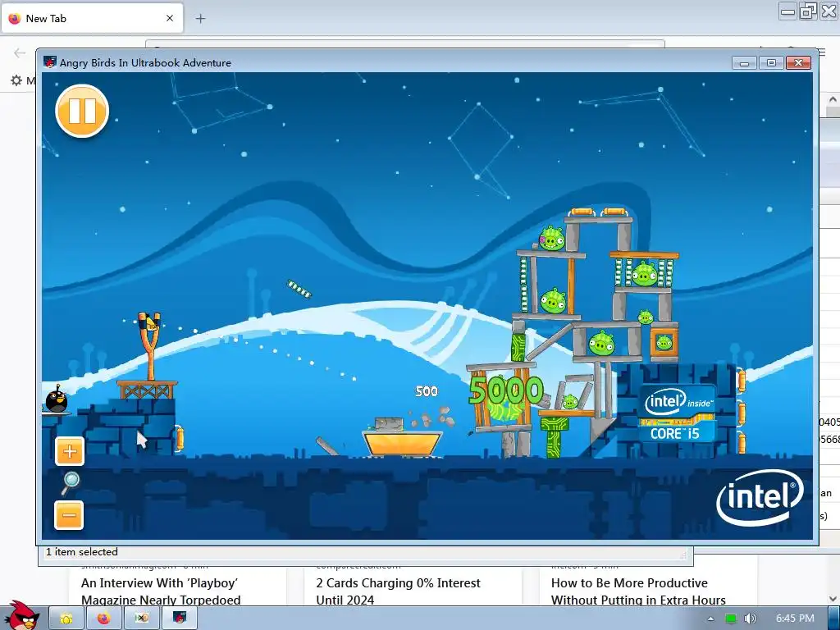
Task: Click the Intel inside Core i5 badge
Action: [678, 413]
